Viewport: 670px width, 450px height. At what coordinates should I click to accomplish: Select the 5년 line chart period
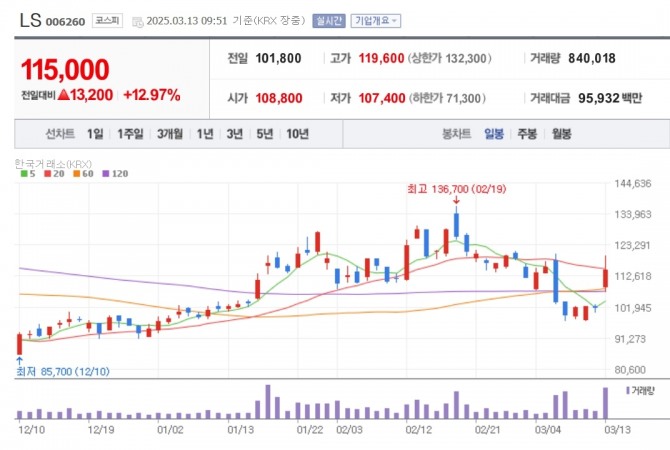[264, 134]
